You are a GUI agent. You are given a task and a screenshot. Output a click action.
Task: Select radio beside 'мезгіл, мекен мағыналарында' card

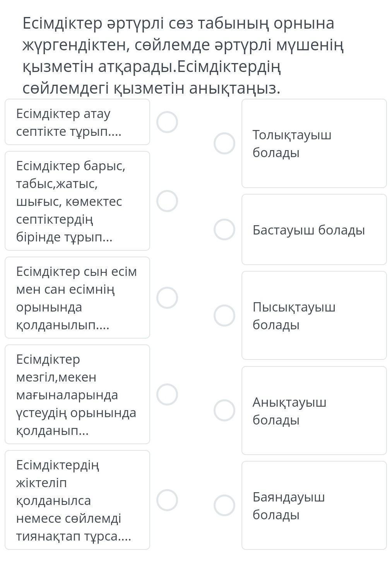167,395
